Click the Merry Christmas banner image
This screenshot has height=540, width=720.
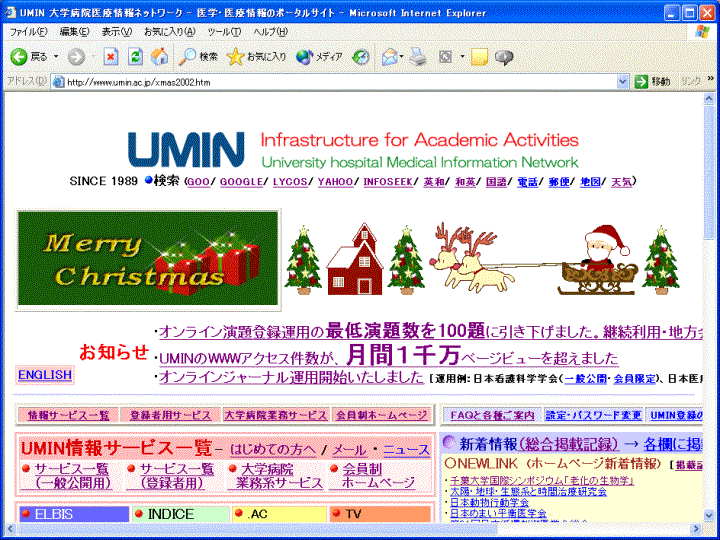coord(148,258)
